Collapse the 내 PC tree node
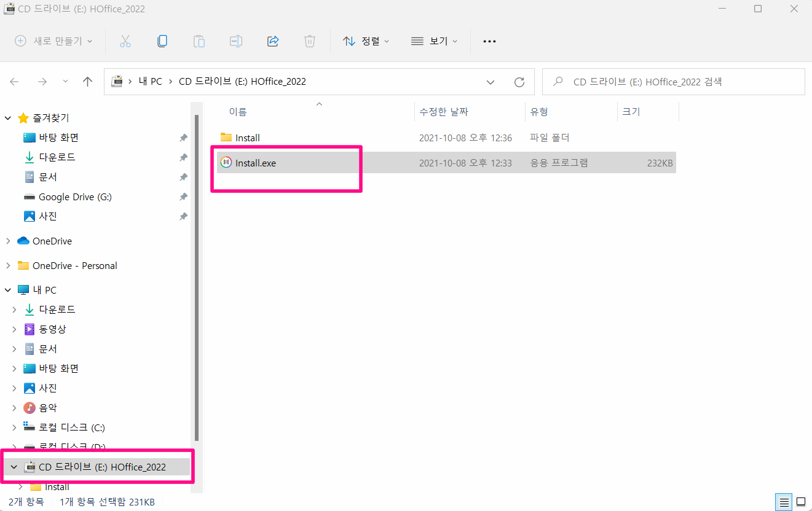Image resolution: width=812 pixels, height=511 pixels. click(8, 290)
